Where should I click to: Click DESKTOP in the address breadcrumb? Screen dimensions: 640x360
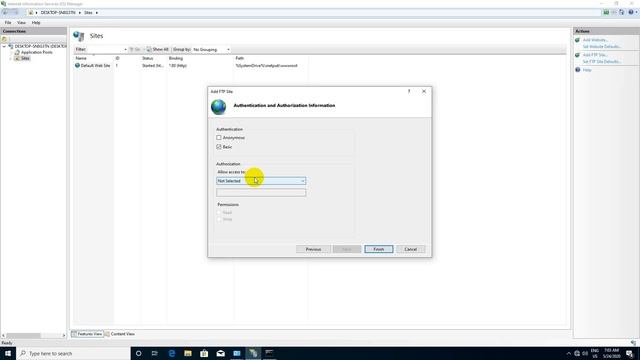coord(58,13)
